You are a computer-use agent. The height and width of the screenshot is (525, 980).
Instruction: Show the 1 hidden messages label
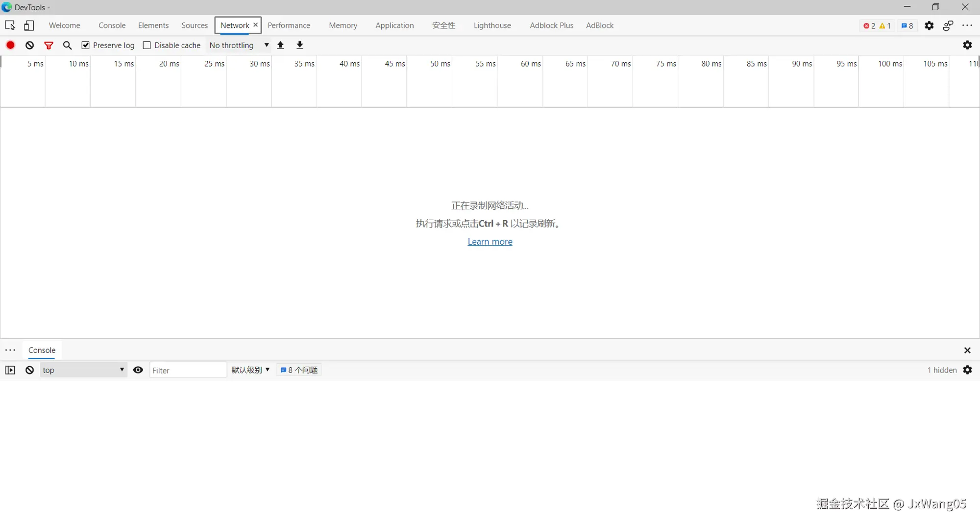pos(942,370)
